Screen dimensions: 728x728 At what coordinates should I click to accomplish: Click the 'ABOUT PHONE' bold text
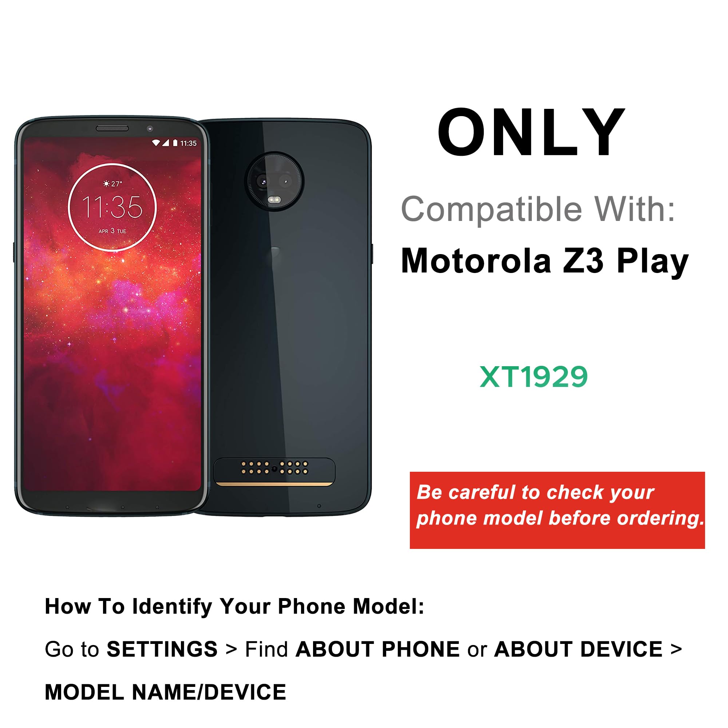[378, 649]
